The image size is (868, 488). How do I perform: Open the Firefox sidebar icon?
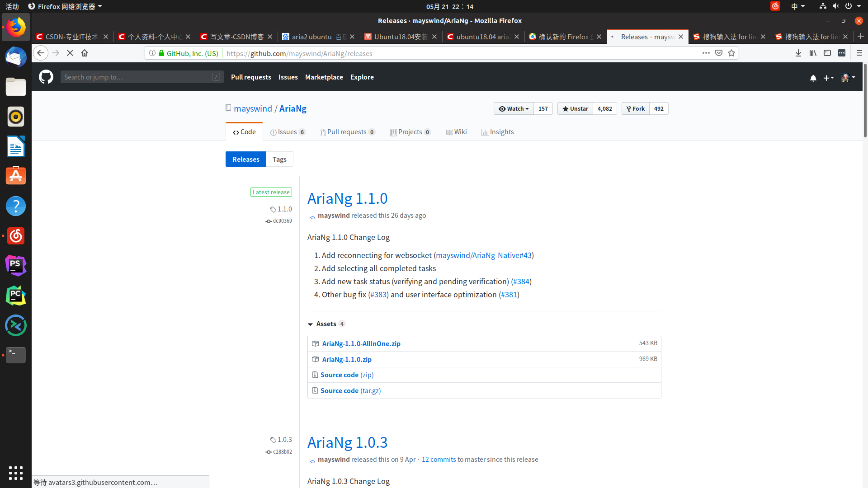[827, 53]
